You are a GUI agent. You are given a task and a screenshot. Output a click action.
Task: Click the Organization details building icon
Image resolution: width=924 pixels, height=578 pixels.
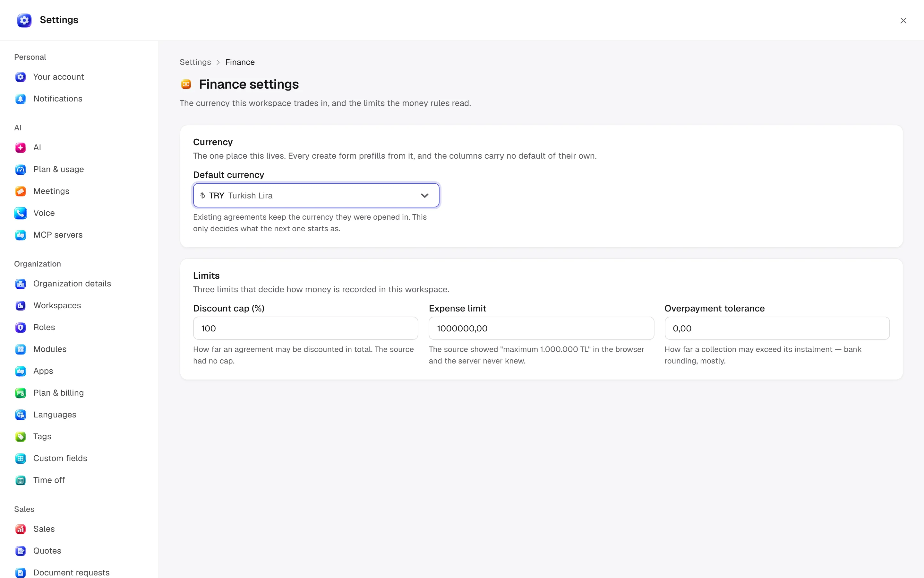coord(21,284)
